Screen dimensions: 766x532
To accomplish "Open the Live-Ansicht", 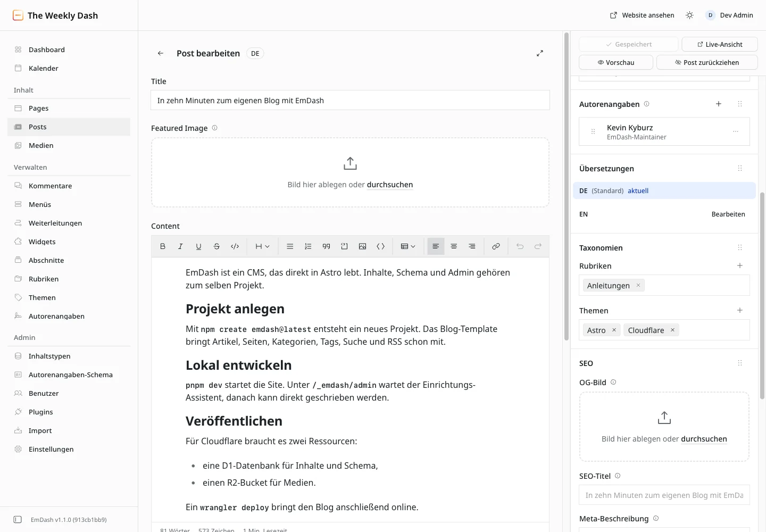I will [x=720, y=44].
